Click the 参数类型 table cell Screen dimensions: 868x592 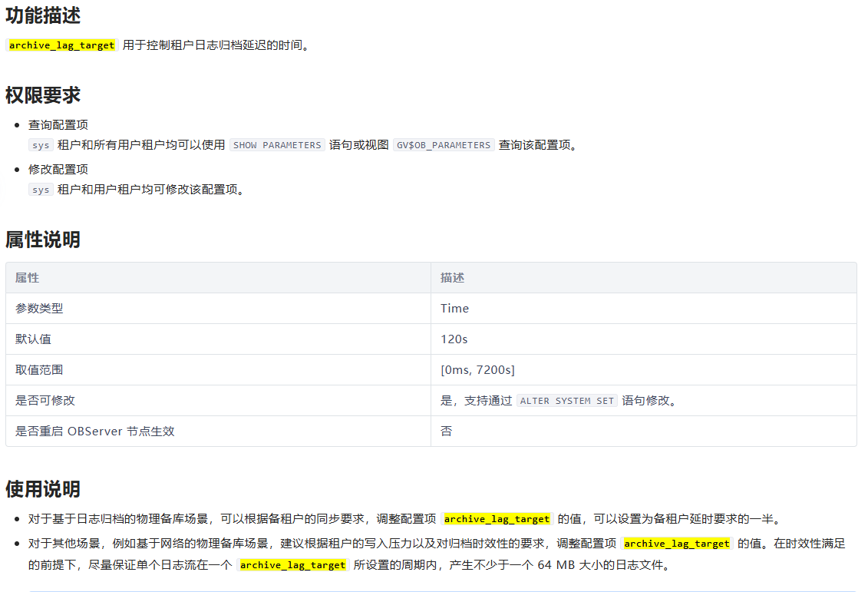(x=218, y=309)
